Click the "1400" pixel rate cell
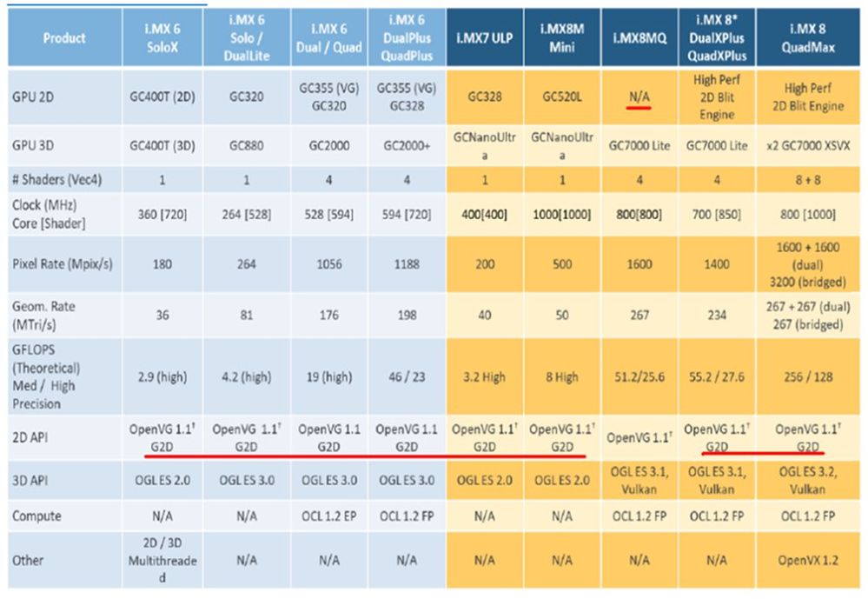Viewport: 868px width, 599px height. point(717,263)
